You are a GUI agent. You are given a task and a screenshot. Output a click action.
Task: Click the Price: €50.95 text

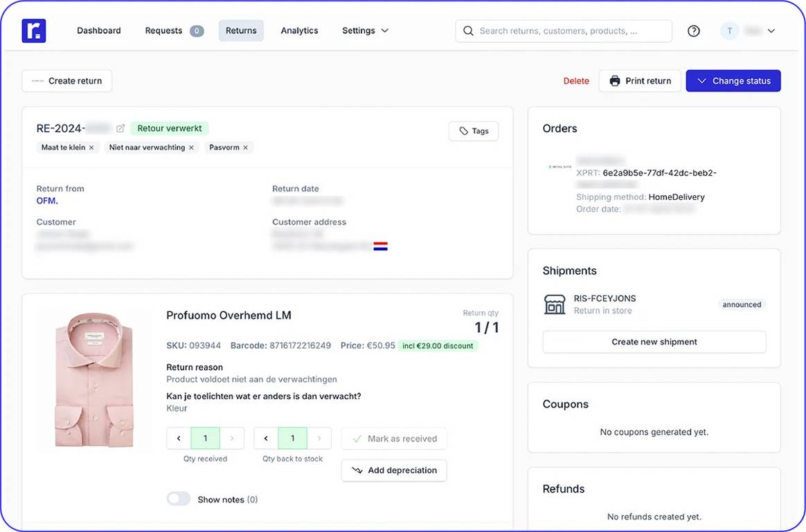[368, 346]
